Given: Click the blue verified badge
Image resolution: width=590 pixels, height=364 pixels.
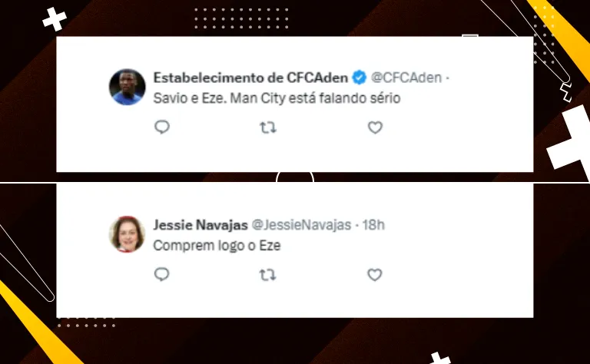Looking at the screenshot, I should point(360,78).
